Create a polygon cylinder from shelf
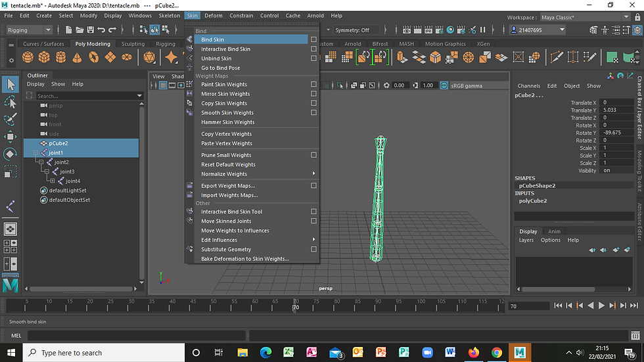This screenshot has width=644, height=362. 60,57
